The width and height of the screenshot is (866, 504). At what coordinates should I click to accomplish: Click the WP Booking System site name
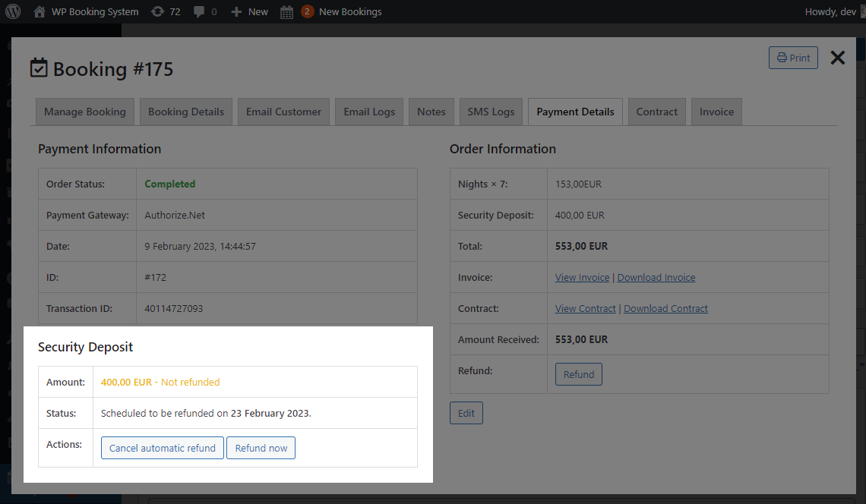click(x=95, y=11)
